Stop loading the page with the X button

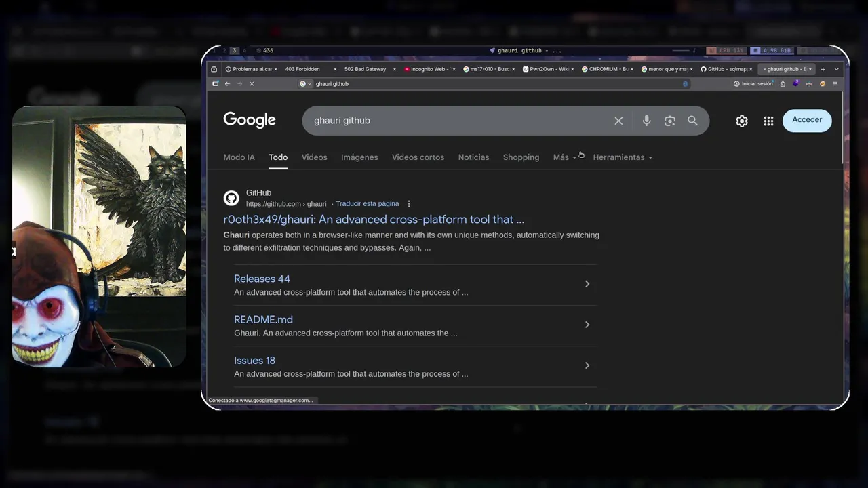[251, 84]
